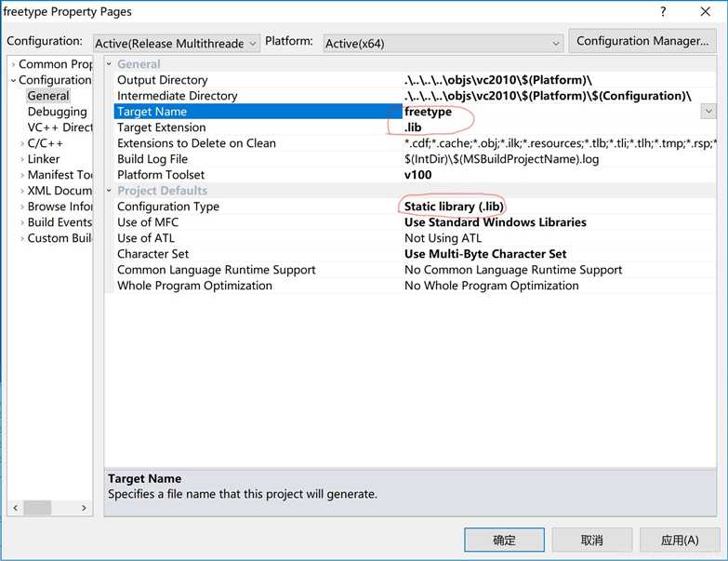Click Use Multi-Byte Character Set value
Screen dimensions: 728x561
point(485,254)
